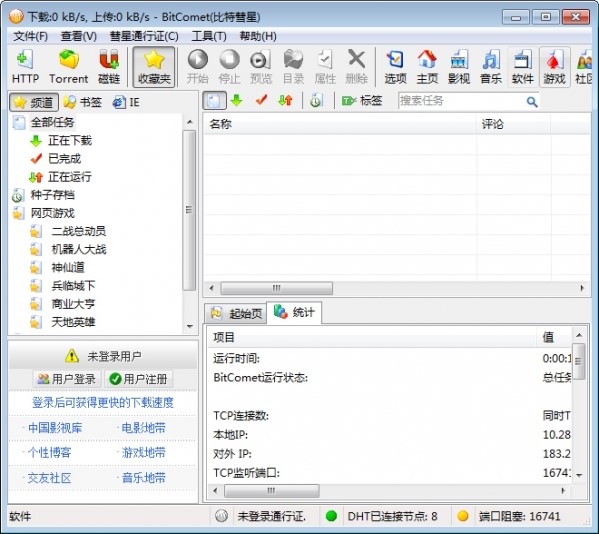The height and width of the screenshot is (534, 599).
Task: Select Torrent Archive (种子存档) tree item
Action: pos(52,195)
